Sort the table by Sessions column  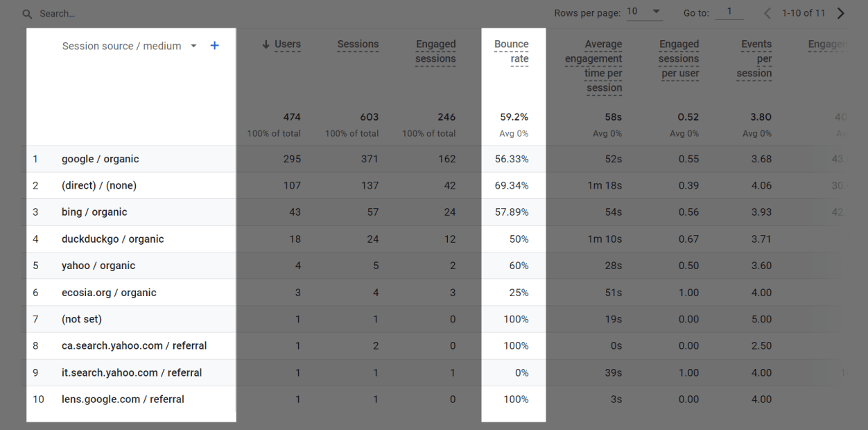coord(358,44)
